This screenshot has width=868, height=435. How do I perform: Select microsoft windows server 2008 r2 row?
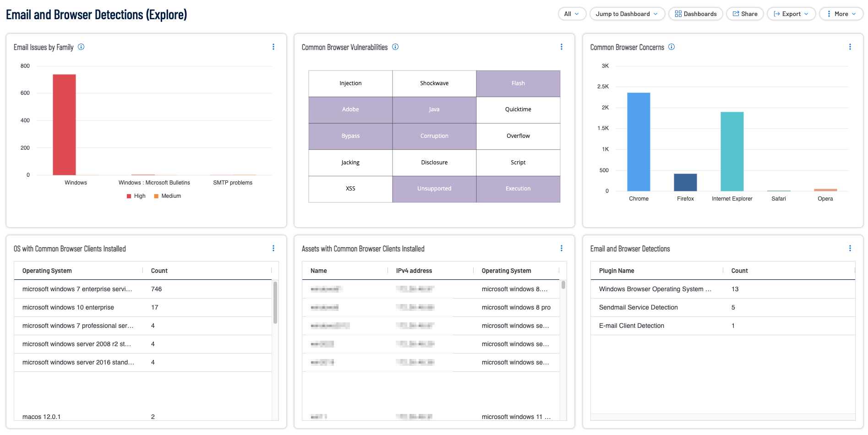point(143,344)
